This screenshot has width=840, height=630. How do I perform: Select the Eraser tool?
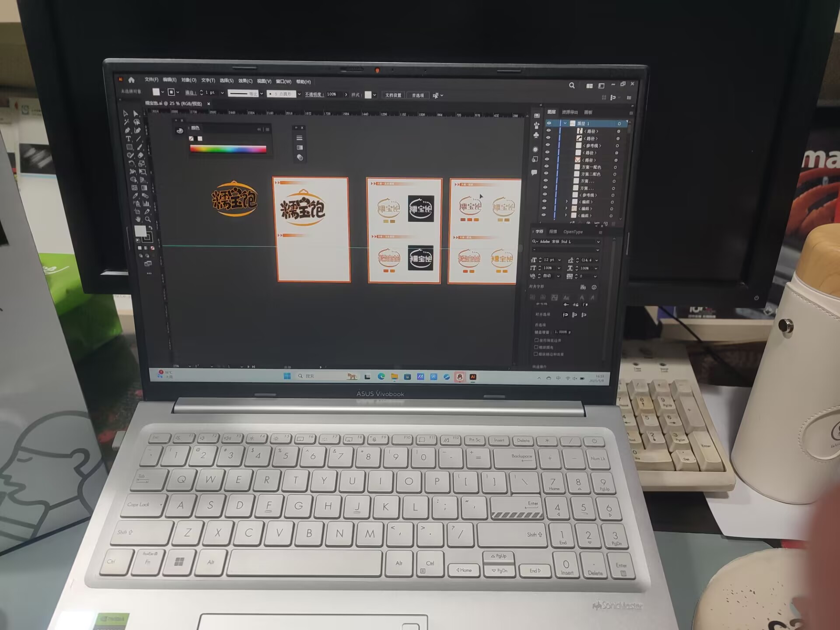[140, 155]
